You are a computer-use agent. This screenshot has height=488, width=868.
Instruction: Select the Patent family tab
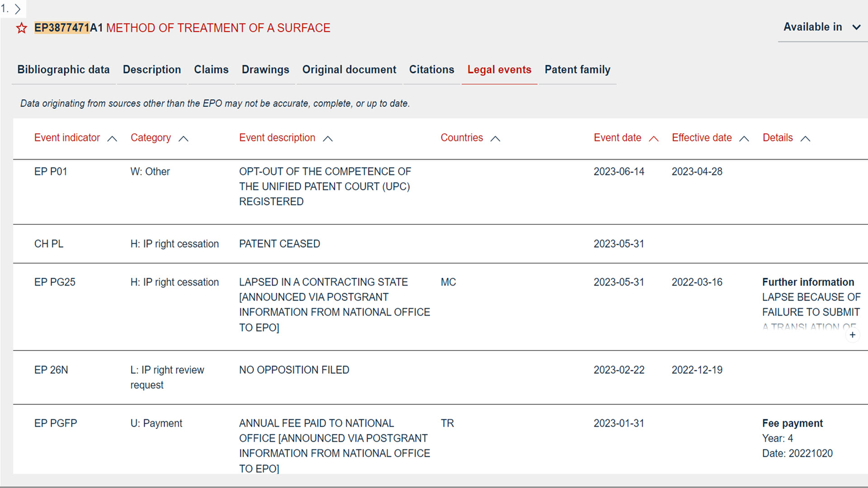coord(577,70)
